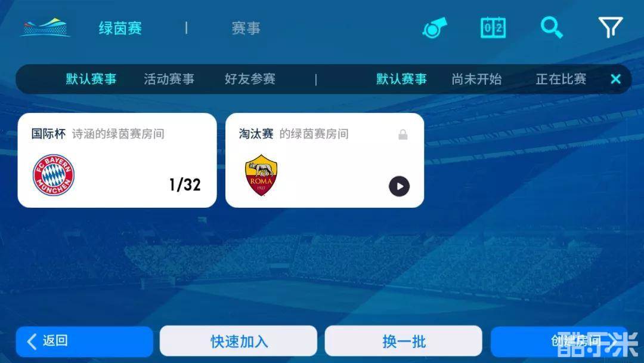The image size is (644, 363).
Task: Click the AS Roma crest
Action: pyautogui.click(x=261, y=175)
